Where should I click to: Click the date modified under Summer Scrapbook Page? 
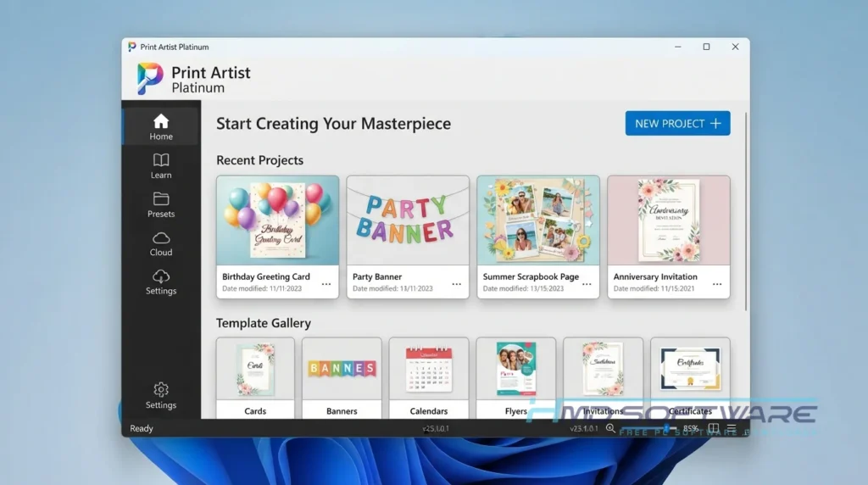pyautogui.click(x=523, y=288)
